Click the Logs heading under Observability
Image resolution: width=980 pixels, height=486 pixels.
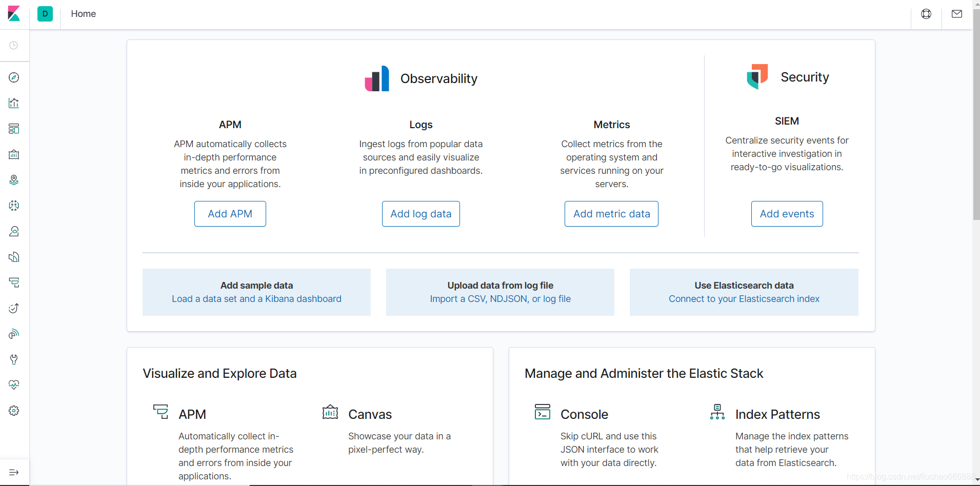click(421, 125)
